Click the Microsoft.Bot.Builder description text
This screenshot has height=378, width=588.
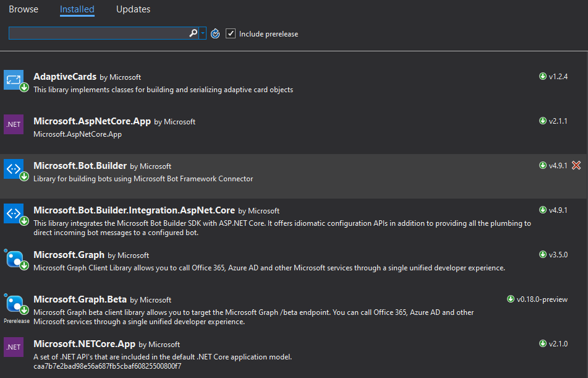click(143, 179)
